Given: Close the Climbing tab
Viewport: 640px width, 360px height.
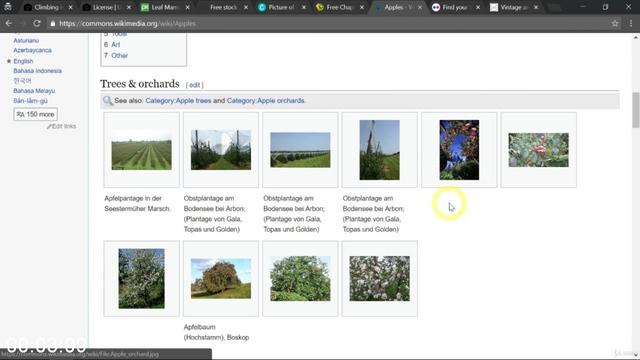Looking at the screenshot, I should point(70,7).
